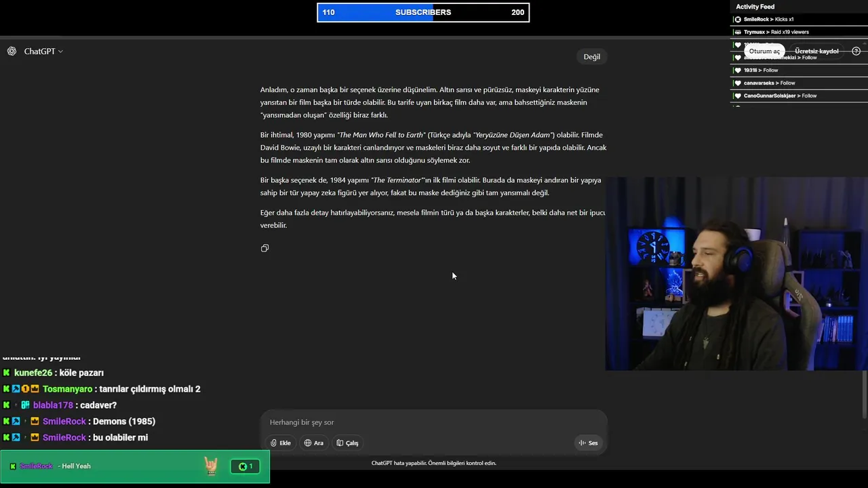
Task: Focus the 'Herhangi bir şey sor' input
Action: point(434,422)
